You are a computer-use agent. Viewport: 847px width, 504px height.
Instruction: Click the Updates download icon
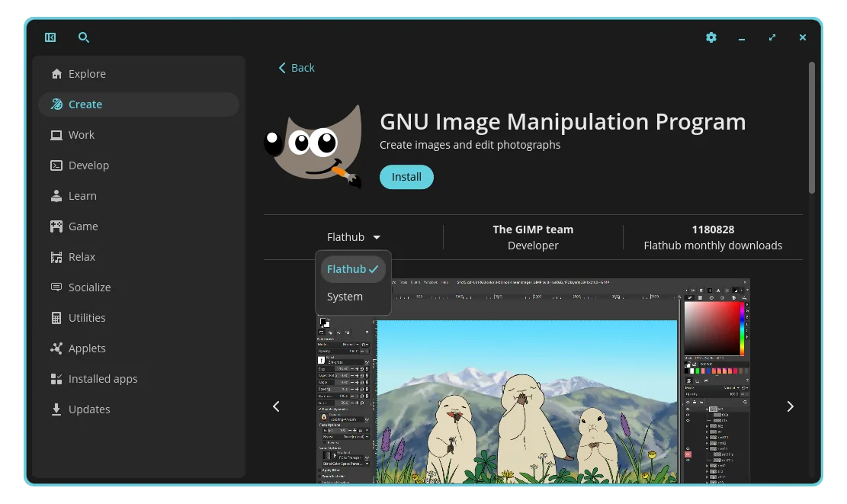(56, 409)
